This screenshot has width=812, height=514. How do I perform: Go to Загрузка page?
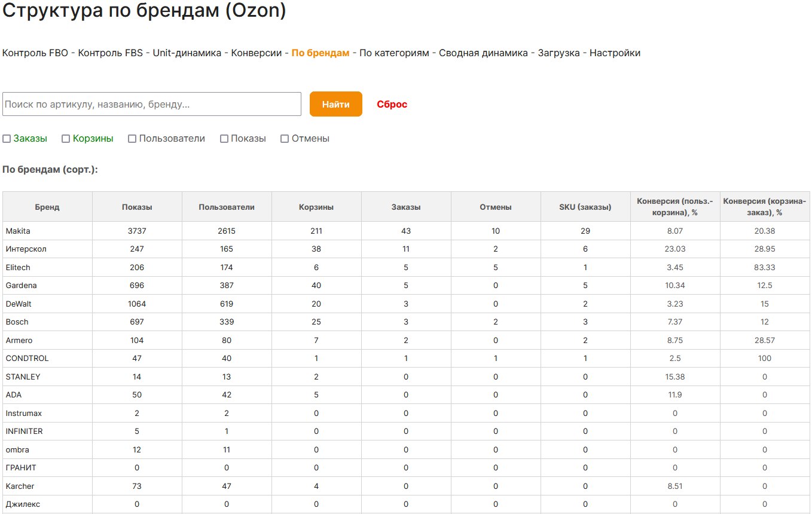coord(558,53)
